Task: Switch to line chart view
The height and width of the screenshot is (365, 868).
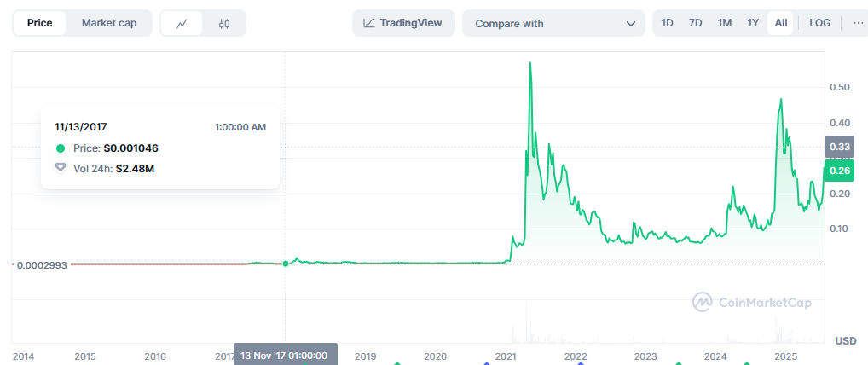Action: (182, 24)
